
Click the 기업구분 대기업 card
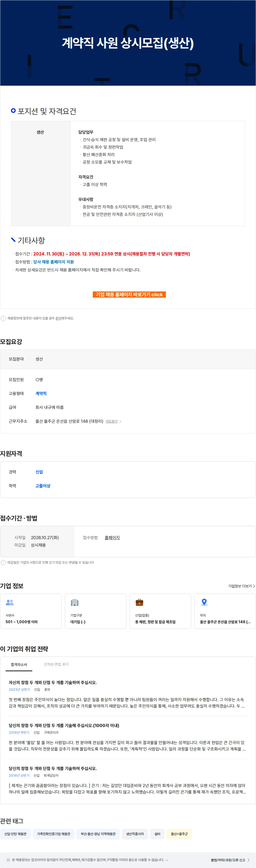(x=95, y=611)
